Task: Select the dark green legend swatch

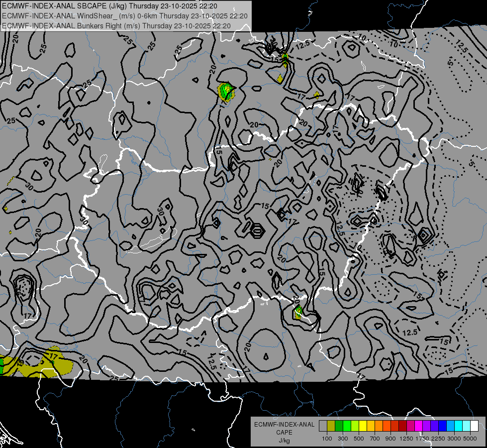Action: (x=339, y=426)
